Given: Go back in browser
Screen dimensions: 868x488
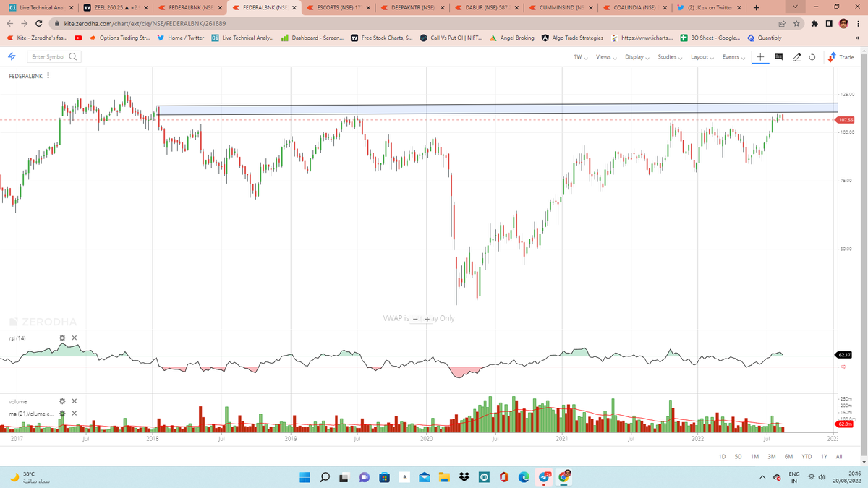Looking at the screenshot, I should (9, 24).
